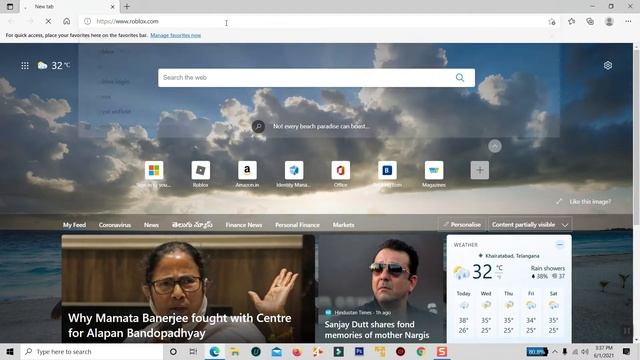Open the Edge tab actions menu icon
The image size is (640, 360).
[10, 7]
